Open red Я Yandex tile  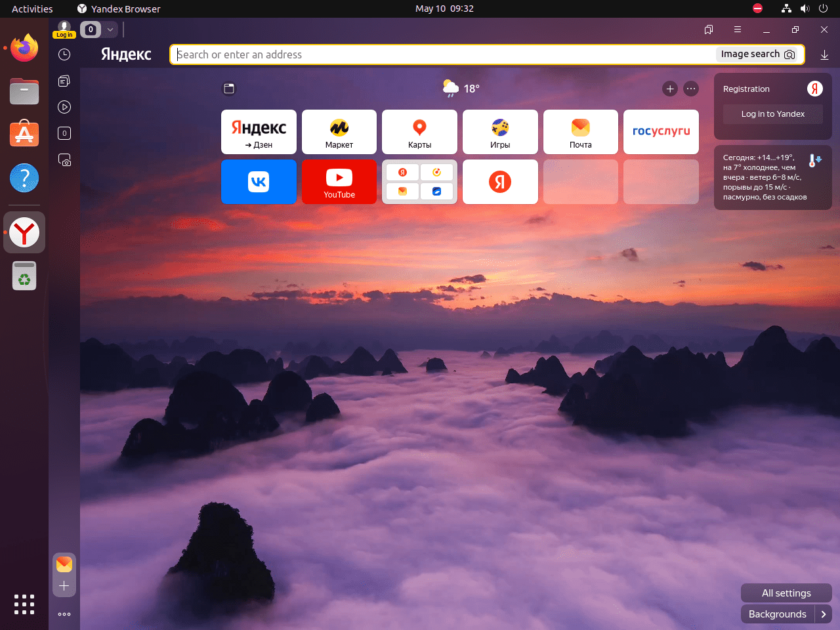500,182
